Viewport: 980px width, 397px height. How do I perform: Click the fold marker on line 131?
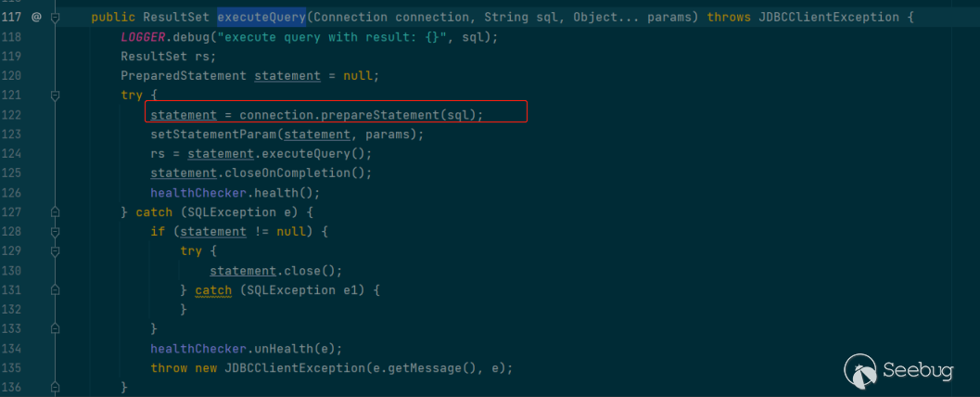pyautogui.click(x=56, y=290)
